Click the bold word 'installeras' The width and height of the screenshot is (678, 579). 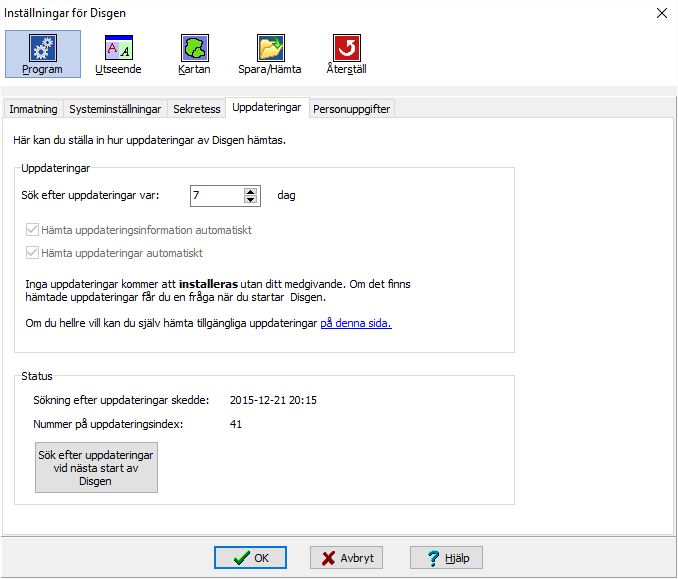coord(208,284)
